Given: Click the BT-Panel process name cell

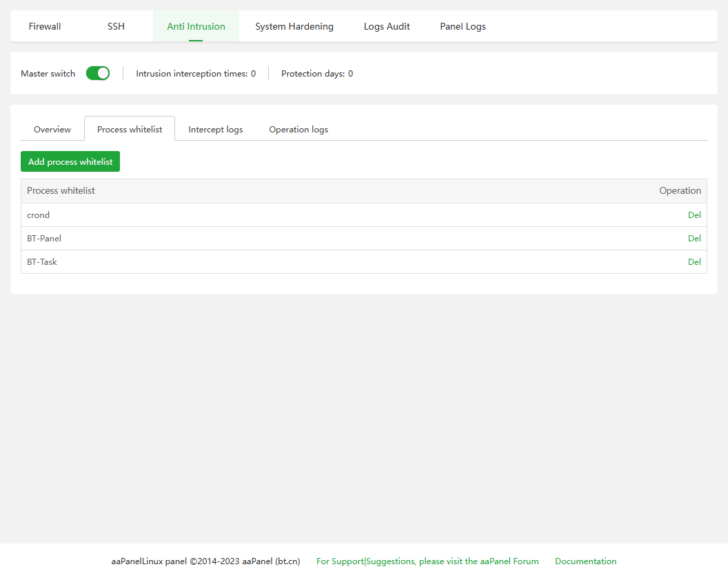Looking at the screenshot, I should click(44, 238).
